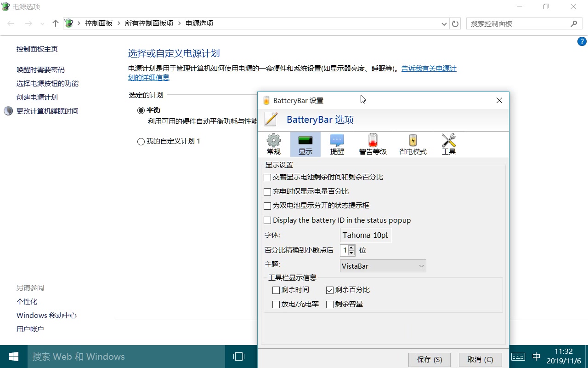
Task: Click the 搜索 Web 和 Windows taskbar search box
Action: pyautogui.click(x=126, y=356)
